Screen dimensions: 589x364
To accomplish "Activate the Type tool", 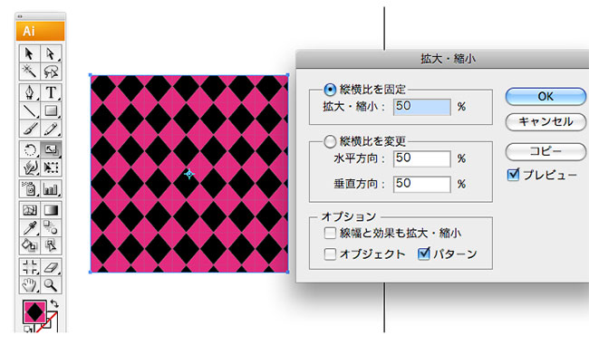I will [51, 92].
